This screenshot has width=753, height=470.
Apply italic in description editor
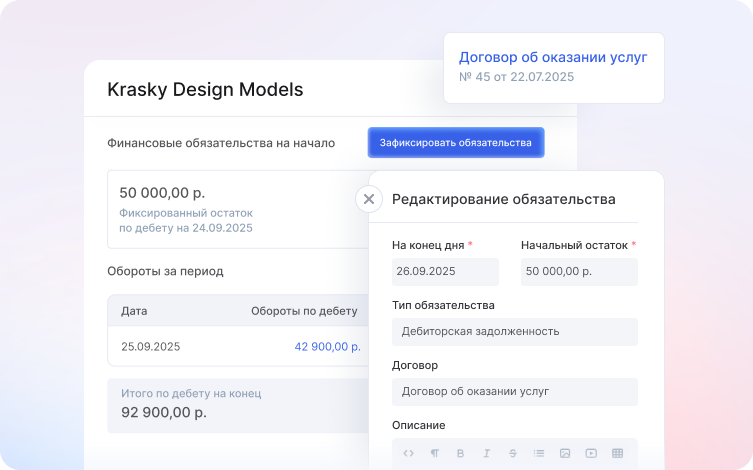tap(486, 453)
